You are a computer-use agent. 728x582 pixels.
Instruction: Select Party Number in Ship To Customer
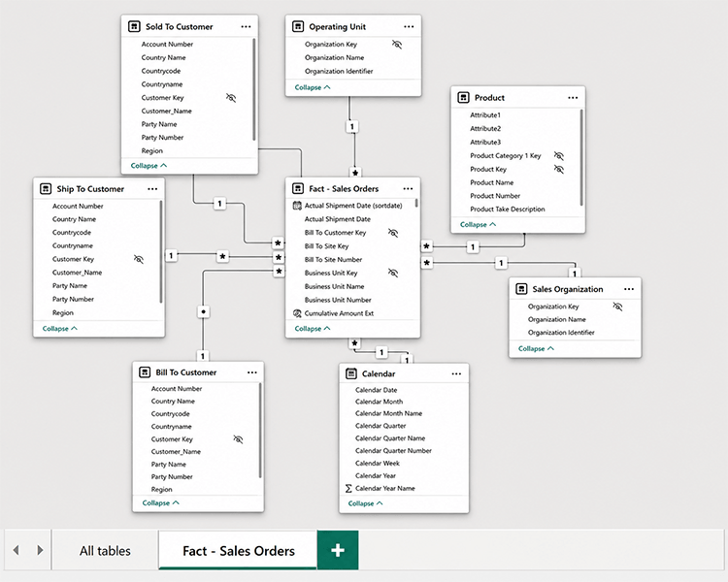(73, 300)
